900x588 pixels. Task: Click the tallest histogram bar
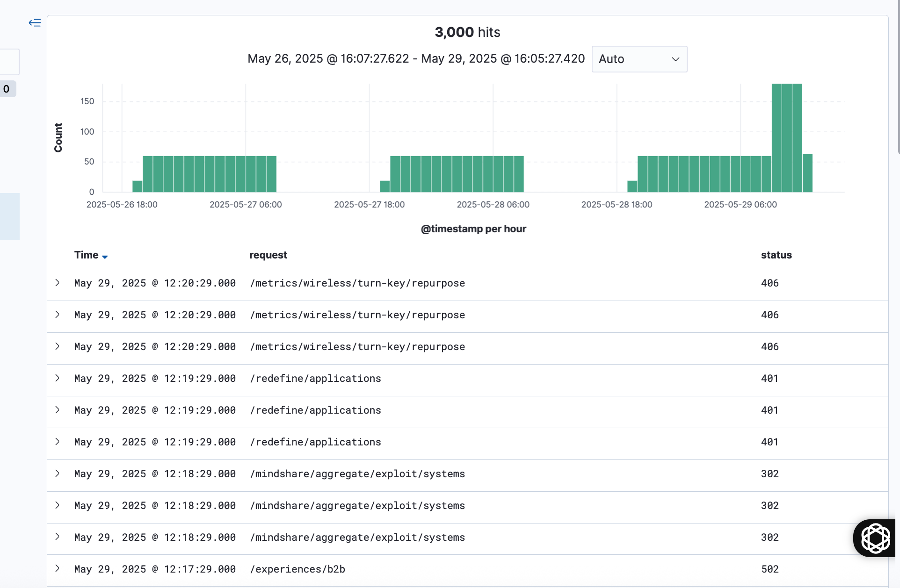[x=787, y=138]
